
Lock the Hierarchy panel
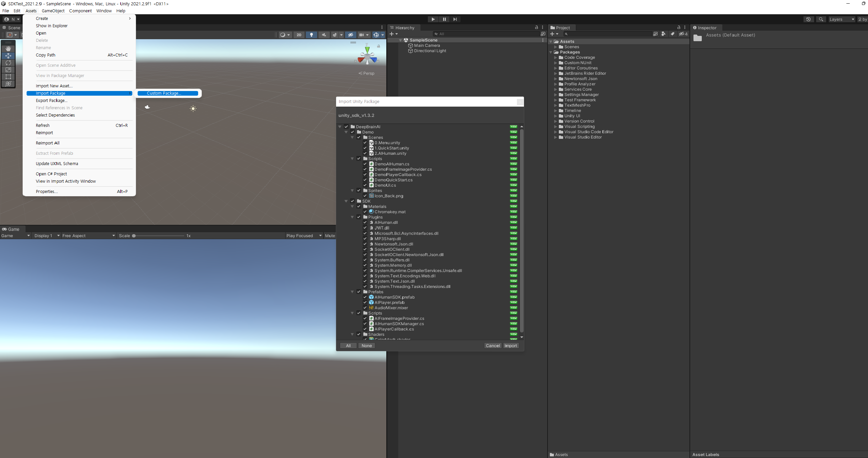coord(537,28)
